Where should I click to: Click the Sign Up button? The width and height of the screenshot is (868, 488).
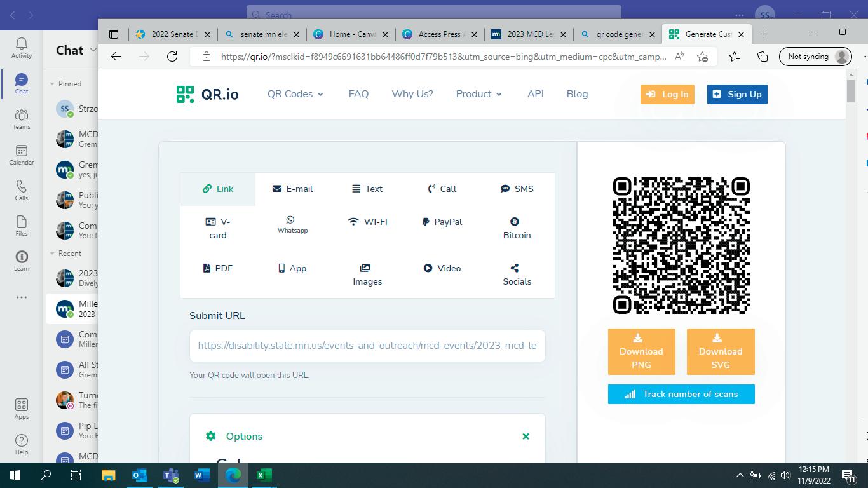click(737, 94)
